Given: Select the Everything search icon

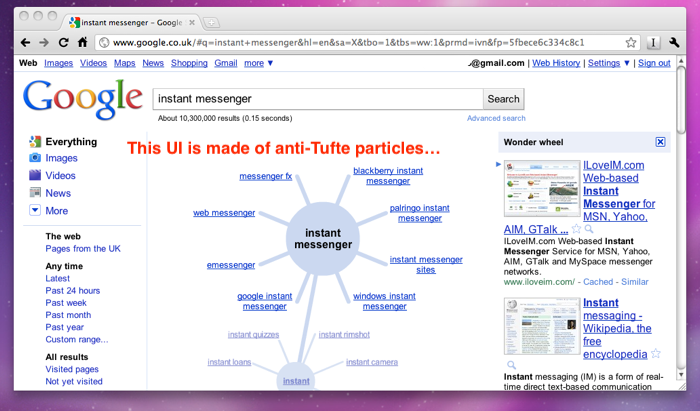Looking at the screenshot, I should 35,141.
